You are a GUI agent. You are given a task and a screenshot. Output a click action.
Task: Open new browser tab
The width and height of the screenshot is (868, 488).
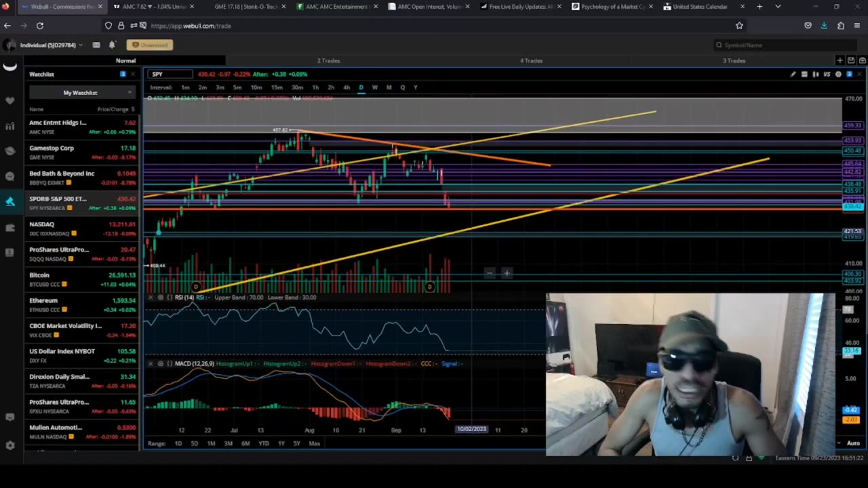click(759, 7)
